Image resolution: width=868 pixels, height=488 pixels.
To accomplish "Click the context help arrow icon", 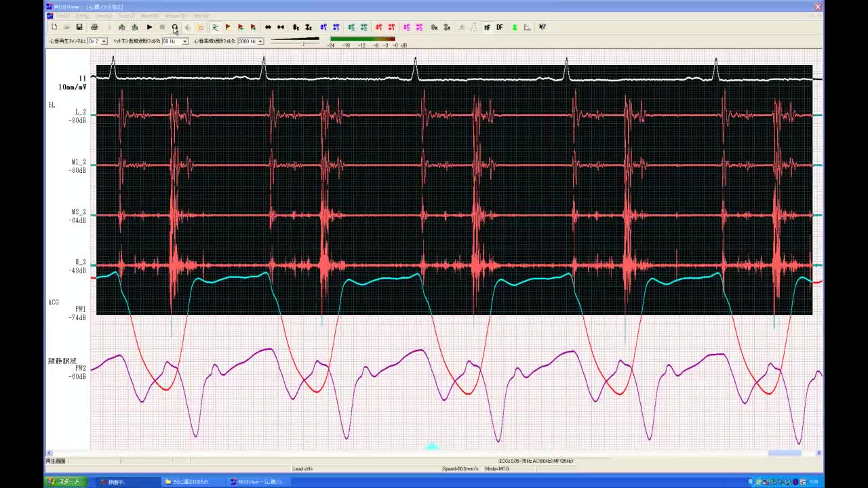I will coord(542,27).
